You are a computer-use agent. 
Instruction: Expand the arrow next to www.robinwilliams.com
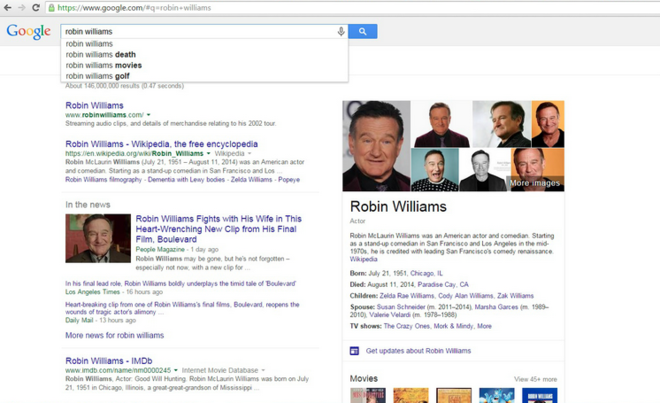148,115
